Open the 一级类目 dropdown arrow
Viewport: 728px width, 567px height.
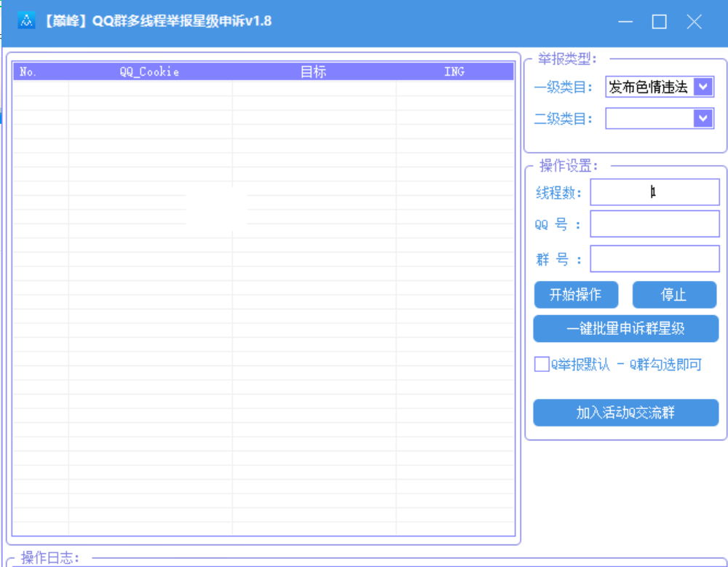click(703, 87)
